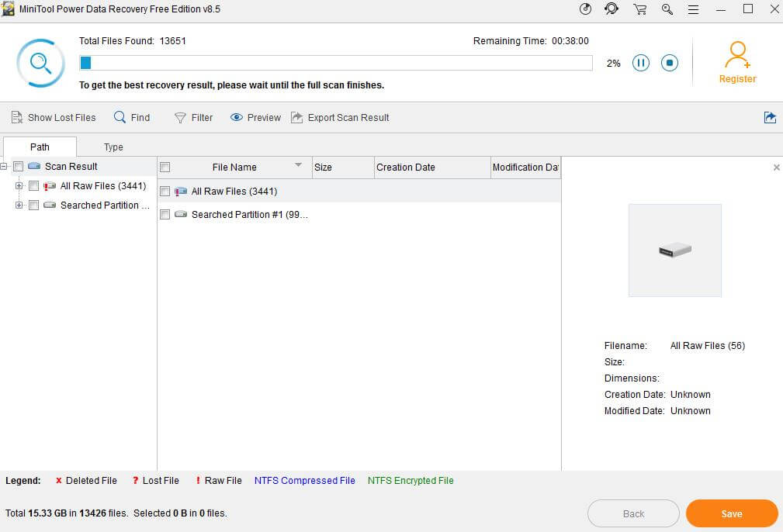Switch to the Type tab
Image resolution: width=783 pixels, height=532 pixels.
[113, 147]
